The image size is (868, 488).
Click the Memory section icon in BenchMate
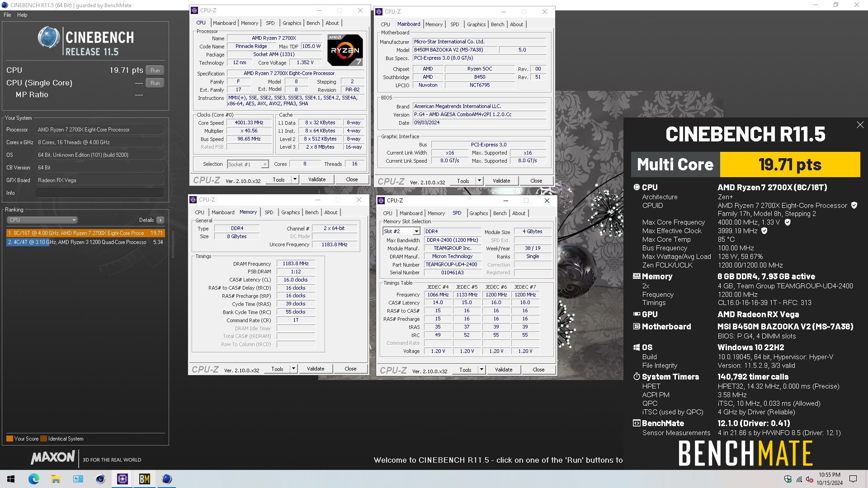click(637, 276)
